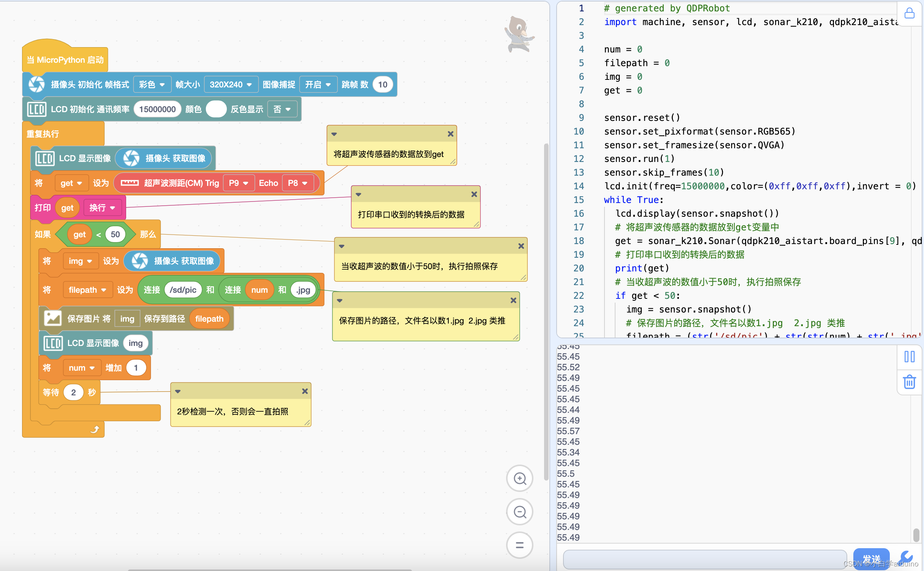Click the serial message input box

point(705,559)
